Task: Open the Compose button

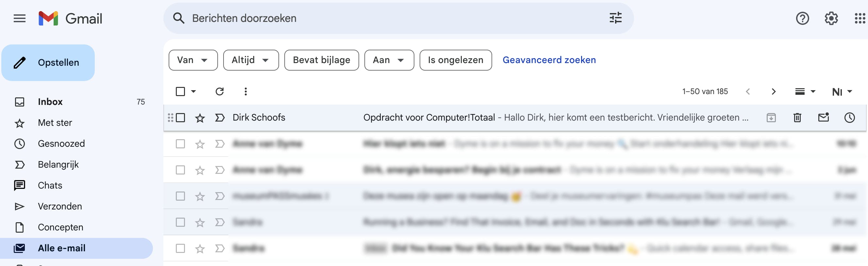Action: 48,62
